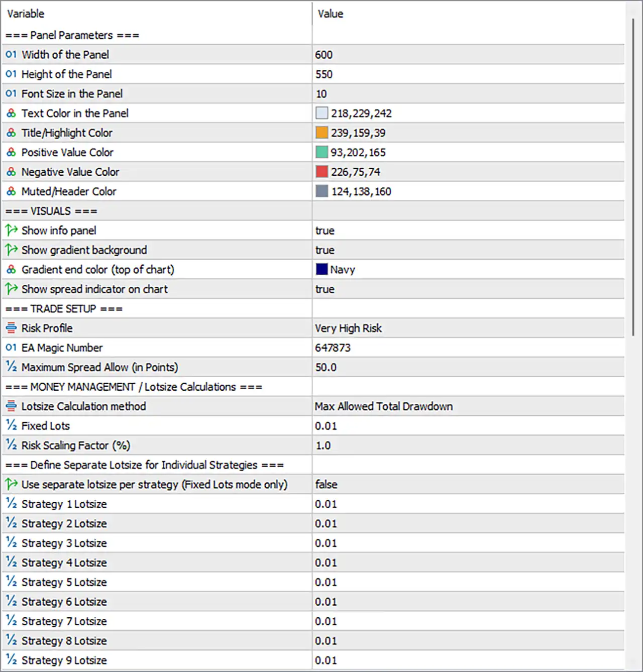Click the color icon beside Gradient end color
This screenshot has height=672, width=643.
coord(11,269)
